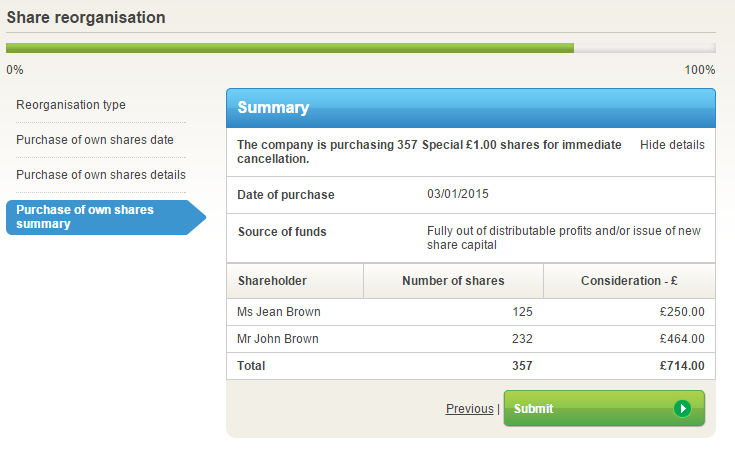735x454 pixels.
Task: Click the Number of shares column header
Action: 453,281
